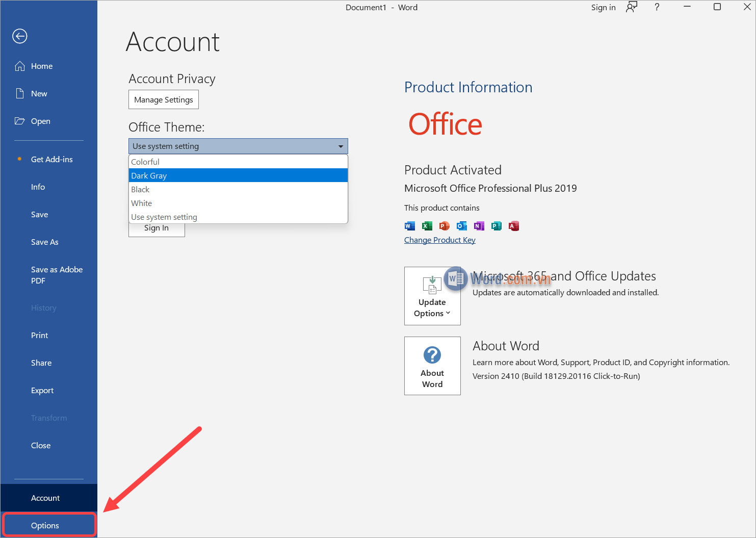Expand the Update Options chevron

click(448, 313)
